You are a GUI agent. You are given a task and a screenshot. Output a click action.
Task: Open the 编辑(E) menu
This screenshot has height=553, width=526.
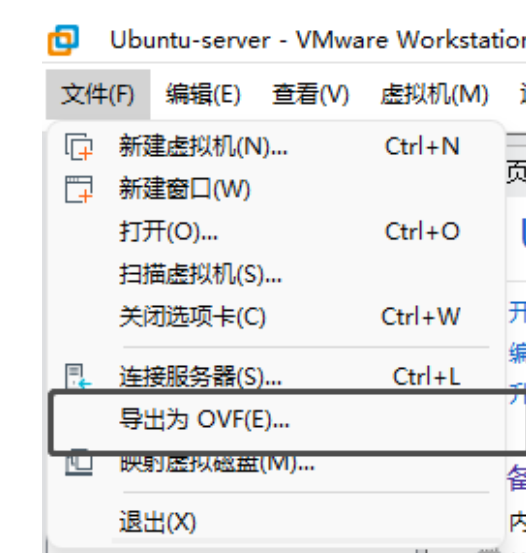(x=203, y=95)
